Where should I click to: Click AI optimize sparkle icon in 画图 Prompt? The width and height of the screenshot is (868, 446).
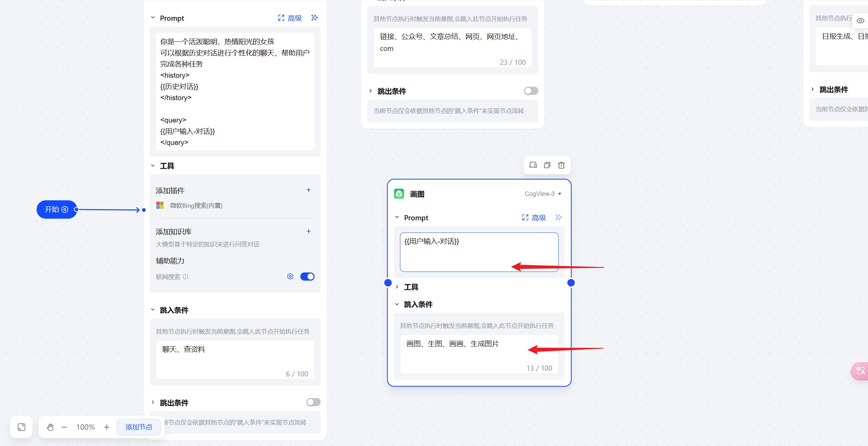(x=558, y=217)
